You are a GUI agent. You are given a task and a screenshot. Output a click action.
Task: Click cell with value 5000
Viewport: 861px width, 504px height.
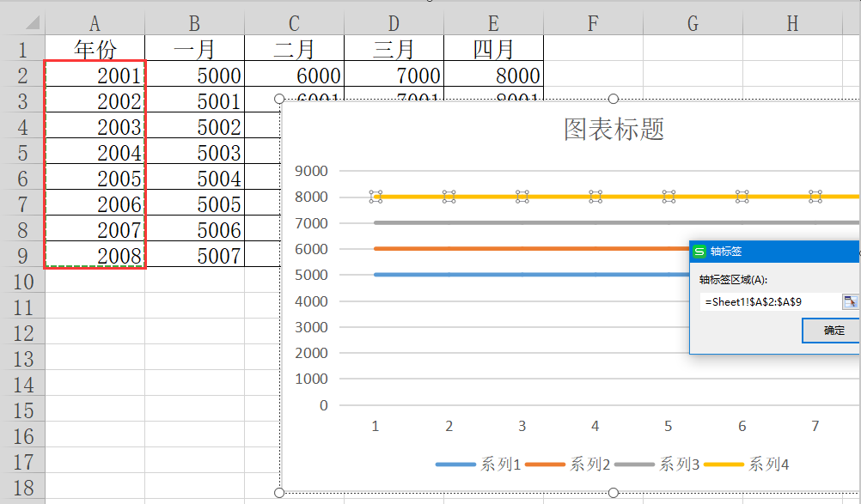(194, 76)
